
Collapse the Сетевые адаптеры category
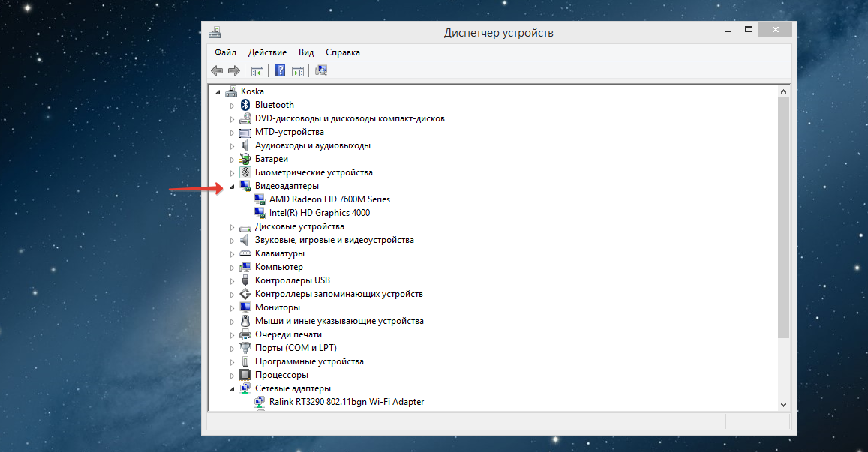point(232,388)
